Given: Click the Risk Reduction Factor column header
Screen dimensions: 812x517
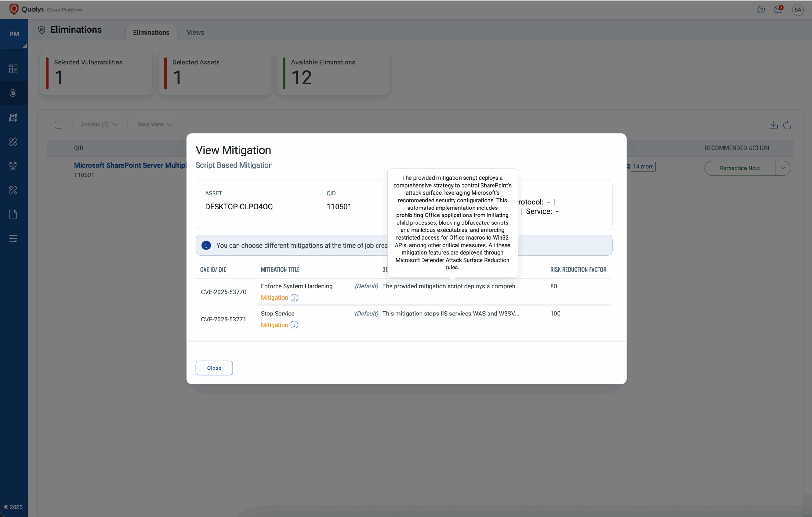Looking at the screenshot, I should pyautogui.click(x=578, y=270).
